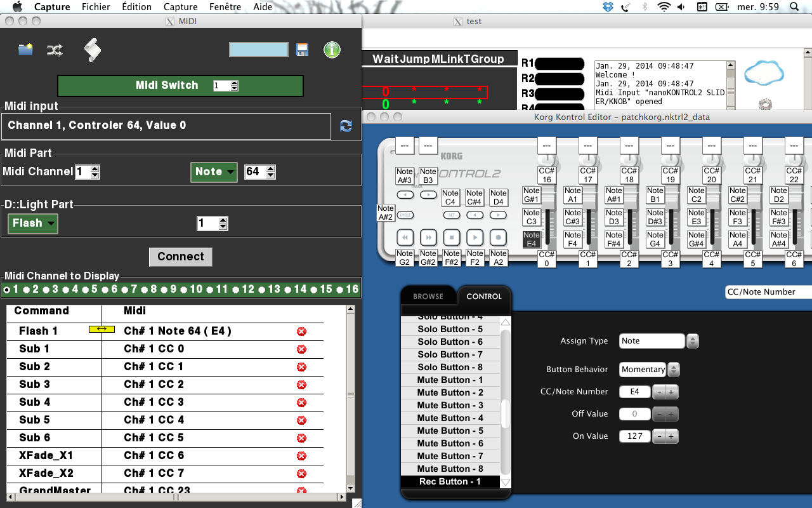Expand the Flash command dropdown

33,224
